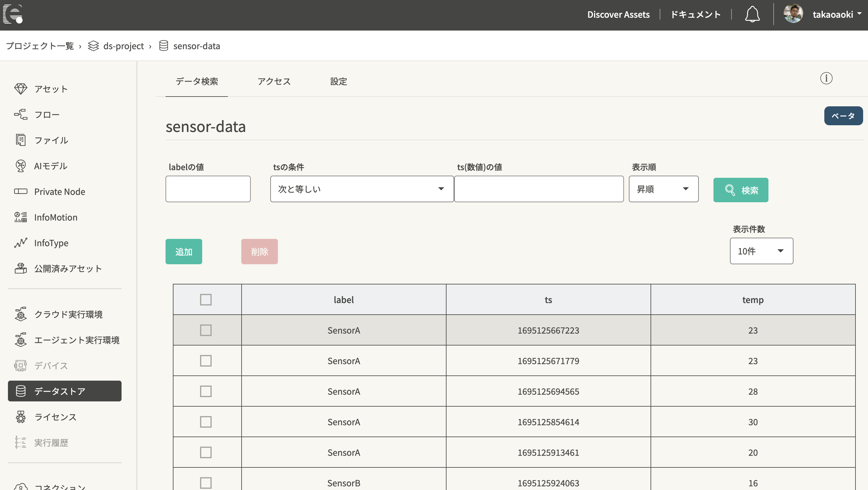Open InfoType via its chart icon
The height and width of the screenshot is (490, 868).
tap(20, 243)
